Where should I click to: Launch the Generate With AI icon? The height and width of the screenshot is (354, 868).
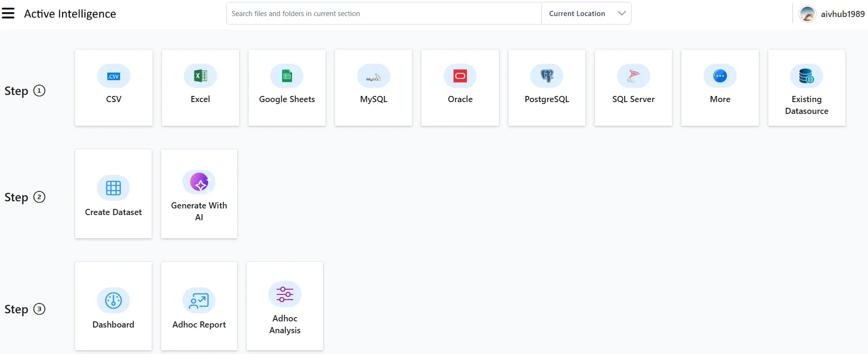199,182
